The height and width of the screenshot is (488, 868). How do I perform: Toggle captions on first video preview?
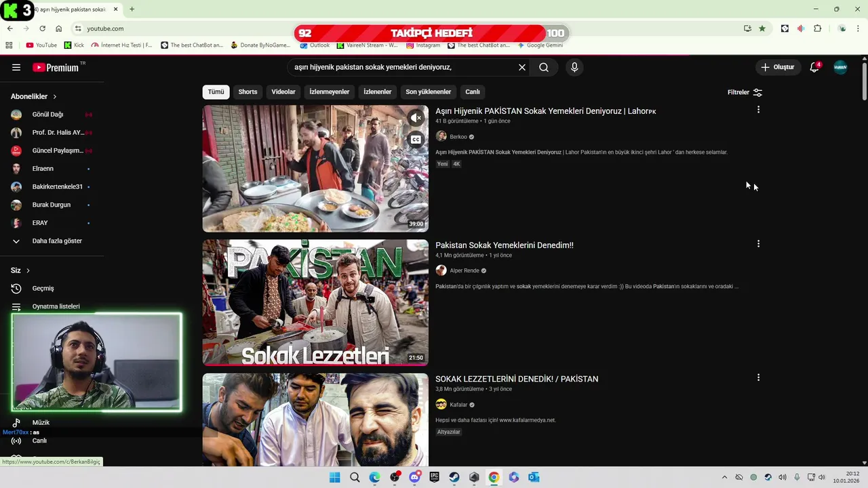pyautogui.click(x=416, y=140)
